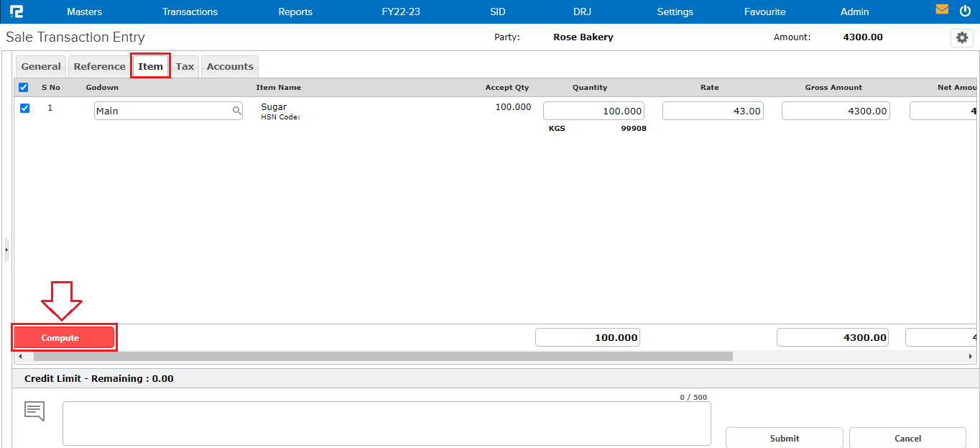Open the messages envelope icon

[x=943, y=10]
